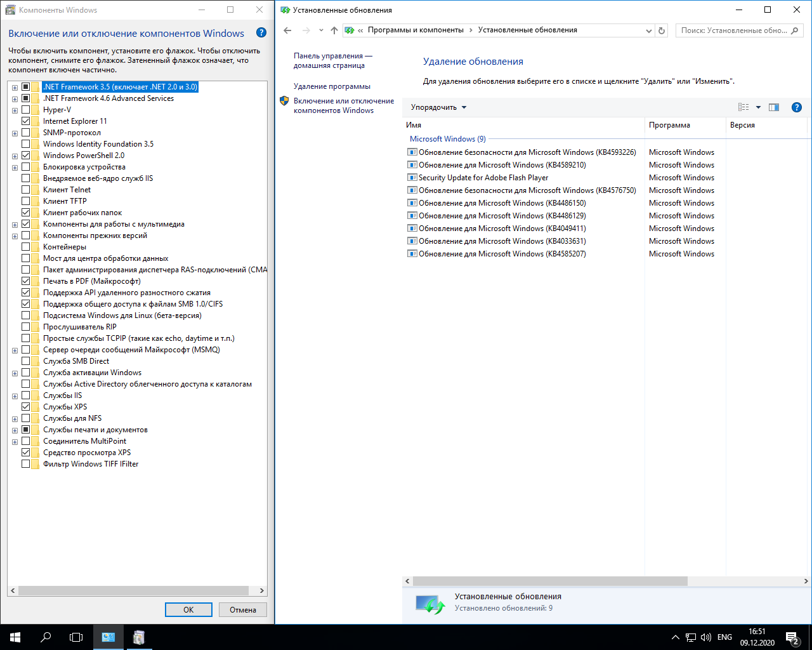Open Control Panel home page link

pyautogui.click(x=332, y=60)
